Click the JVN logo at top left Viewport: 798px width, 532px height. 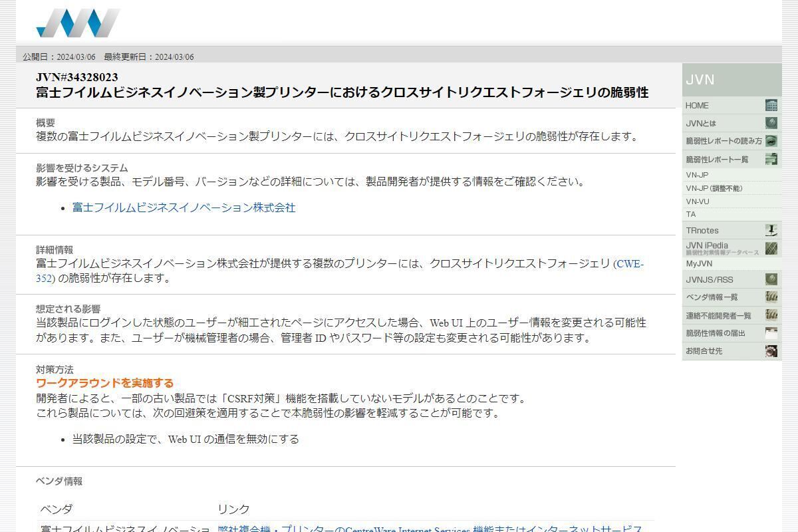(78, 23)
